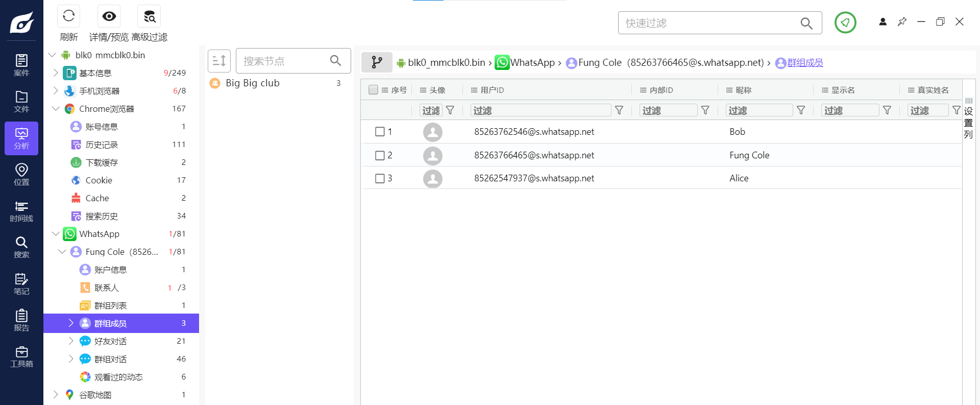Click the avatar thumbnail in Bob's row
Image resolution: width=980 pixels, height=405 pixels.
pyautogui.click(x=433, y=132)
